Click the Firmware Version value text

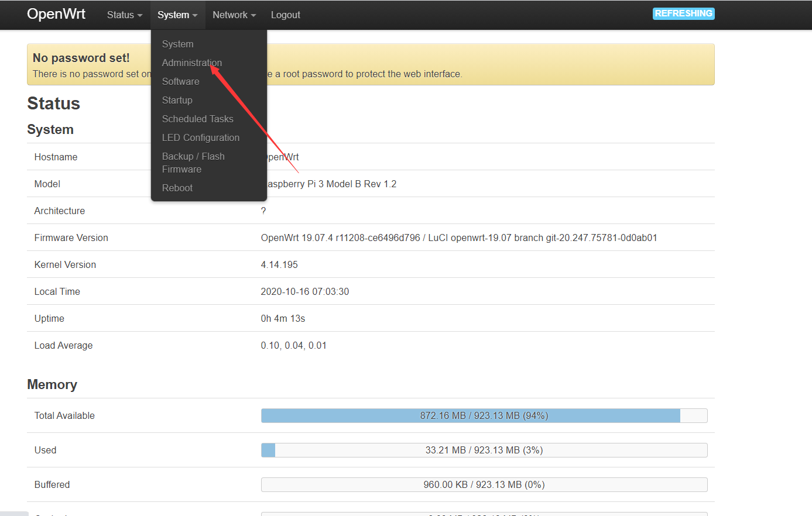tap(459, 238)
